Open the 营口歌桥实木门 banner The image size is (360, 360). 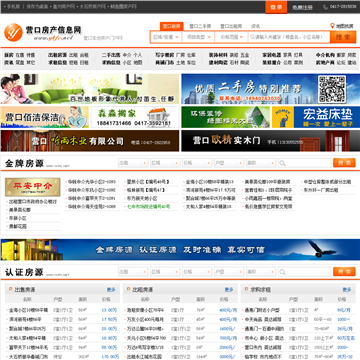[x=270, y=141]
